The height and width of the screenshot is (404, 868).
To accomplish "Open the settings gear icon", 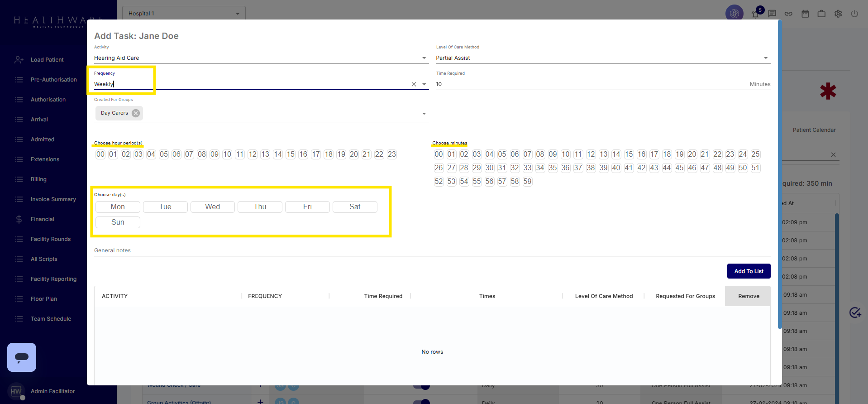I will coord(838,14).
